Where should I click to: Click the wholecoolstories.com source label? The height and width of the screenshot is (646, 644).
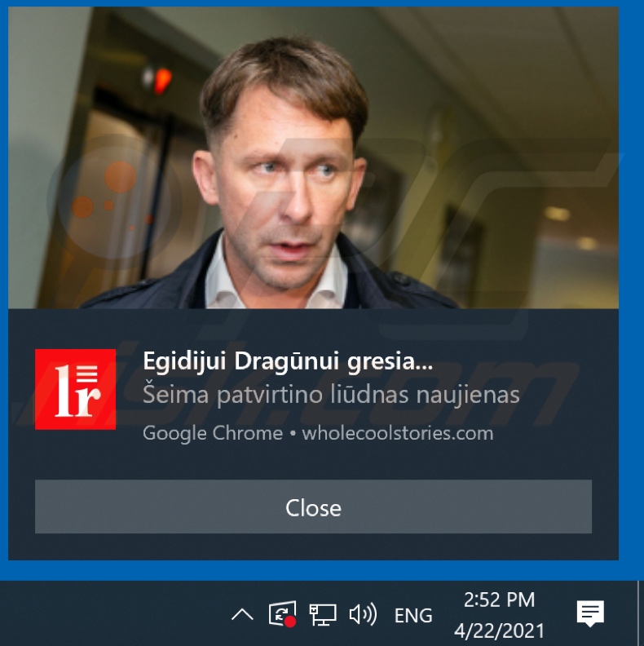398,433
